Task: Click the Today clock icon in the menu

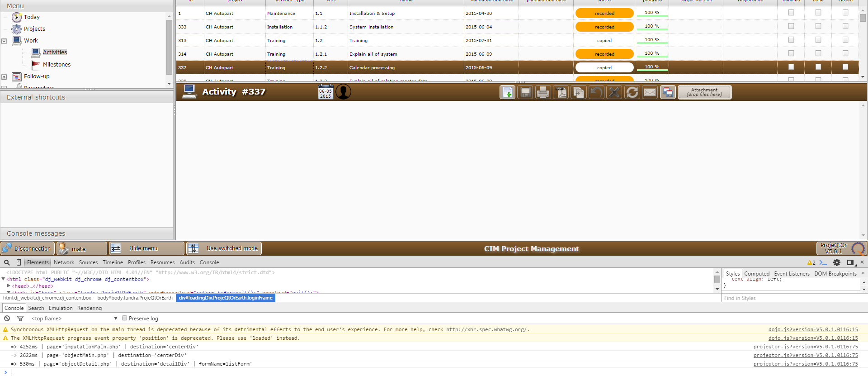Action: [17, 17]
